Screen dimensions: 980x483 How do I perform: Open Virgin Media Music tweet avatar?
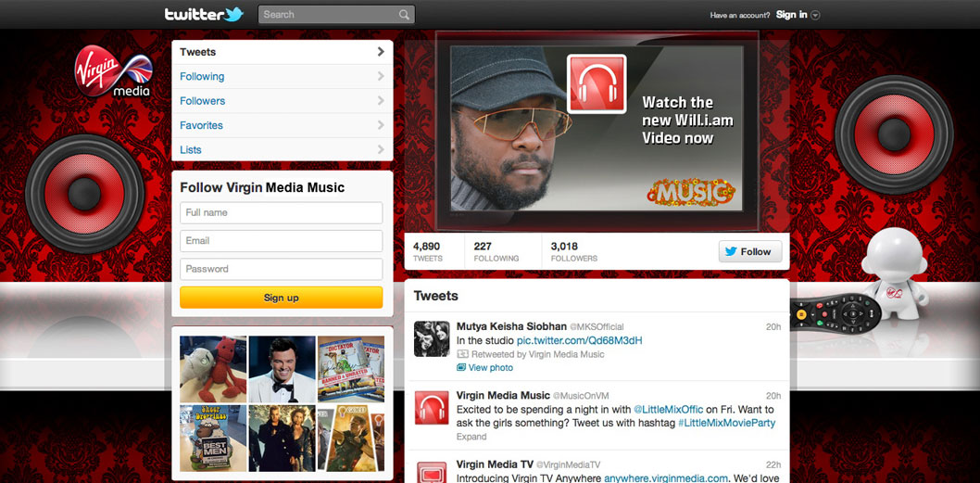(432, 408)
